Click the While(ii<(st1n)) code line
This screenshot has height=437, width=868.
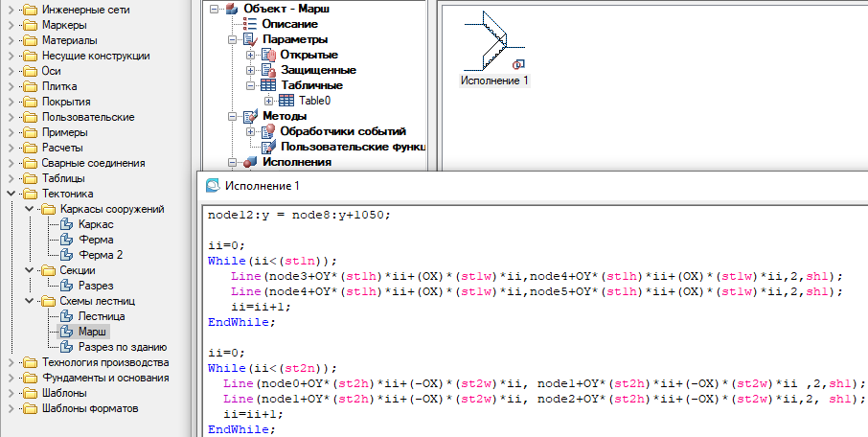pos(272,261)
